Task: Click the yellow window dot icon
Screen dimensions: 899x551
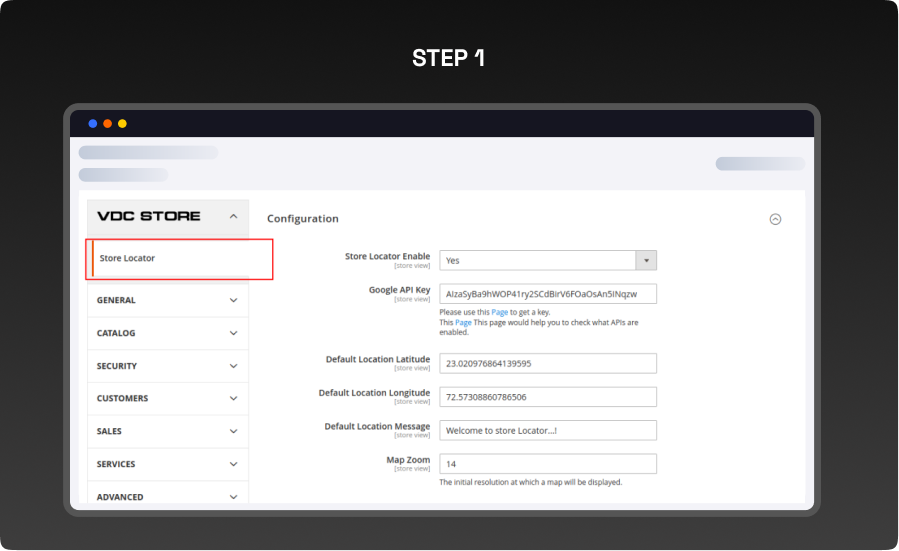Action: click(122, 124)
